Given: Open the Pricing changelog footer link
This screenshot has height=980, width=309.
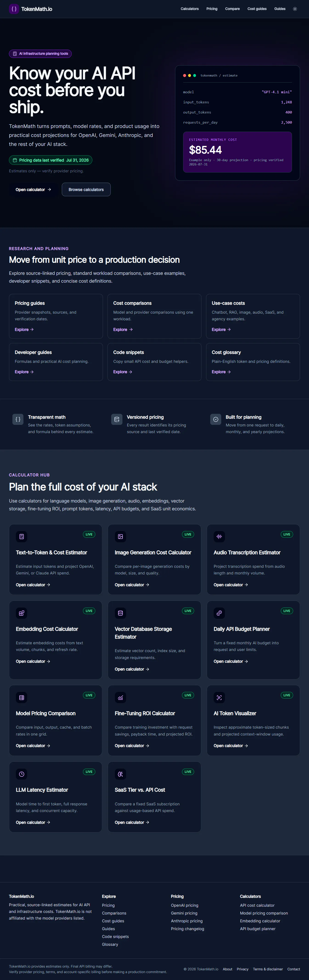Looking at the screenshot, I should 187,929.
